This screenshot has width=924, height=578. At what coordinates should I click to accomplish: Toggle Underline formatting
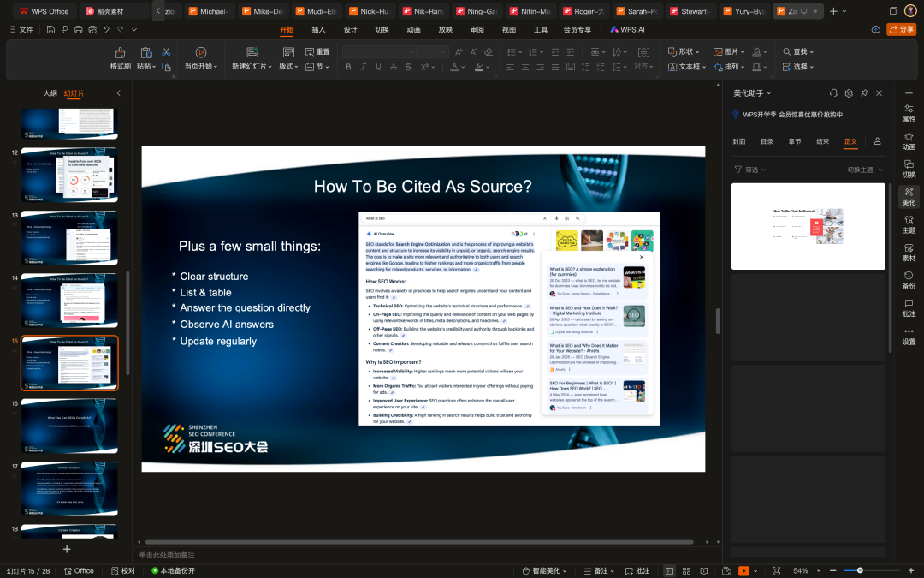pyautogui.click(x=378, y=68)
